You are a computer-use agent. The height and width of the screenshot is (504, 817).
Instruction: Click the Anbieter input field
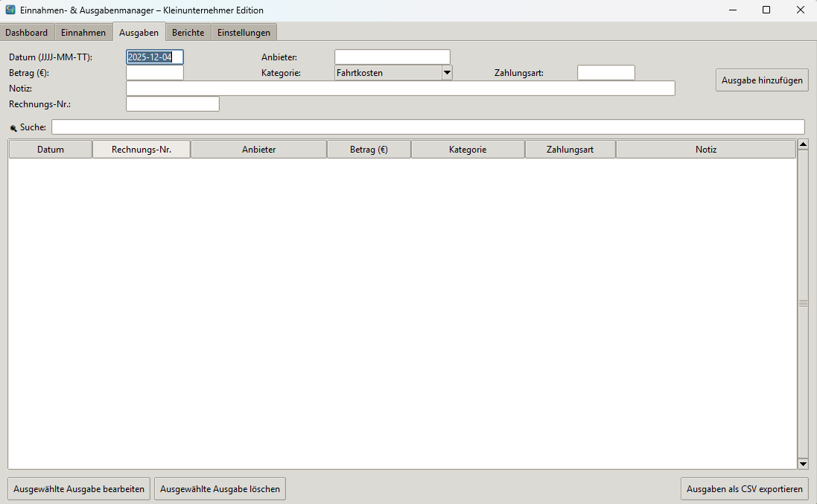(x=392, y=56)
